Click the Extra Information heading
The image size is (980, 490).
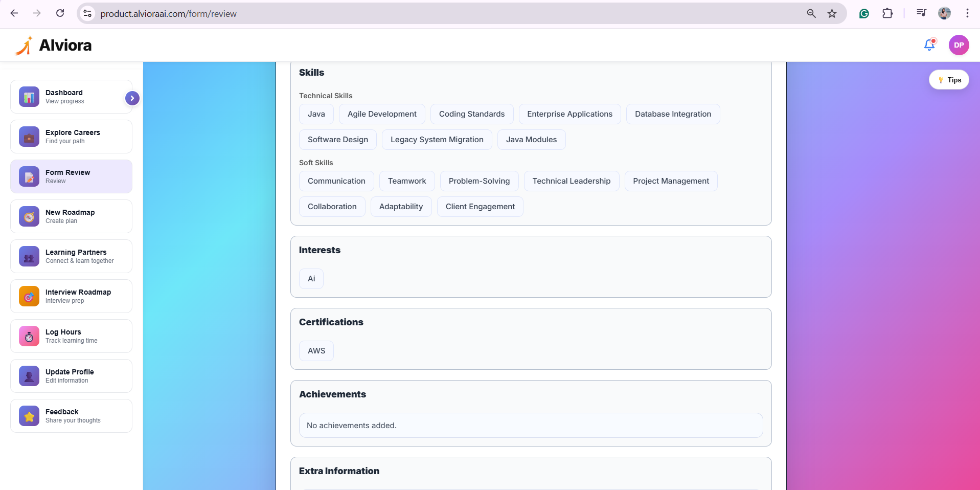pos(339,471)
